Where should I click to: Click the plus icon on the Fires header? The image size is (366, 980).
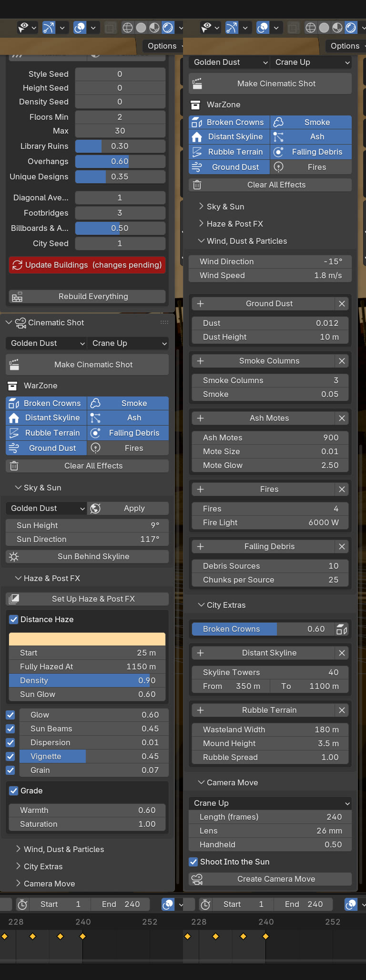tap(201, 490)
